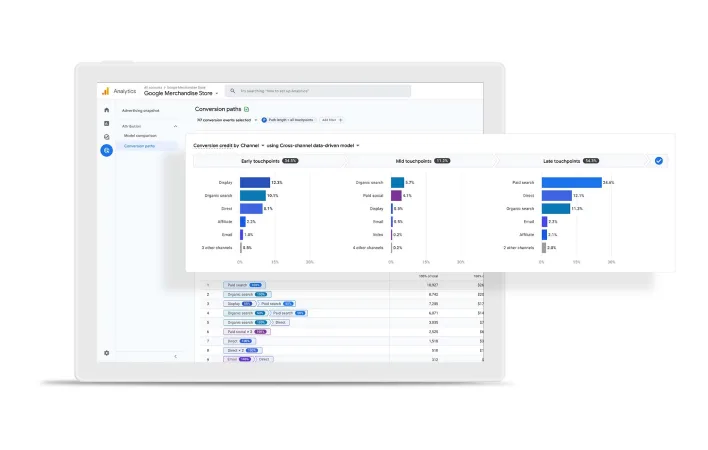Click the Direct × 2 chip in row 8
708x450 pixels.
tap(242, 350)
